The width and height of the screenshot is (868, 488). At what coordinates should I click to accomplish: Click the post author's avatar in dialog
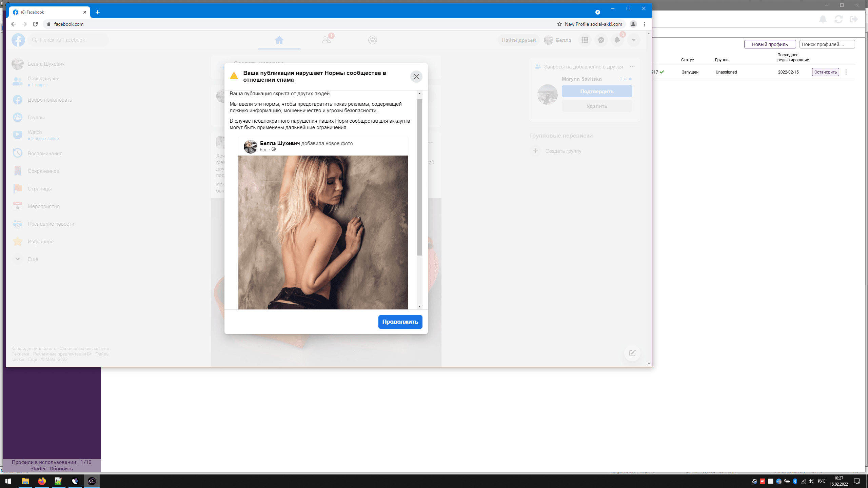click(x=251, y=146)
